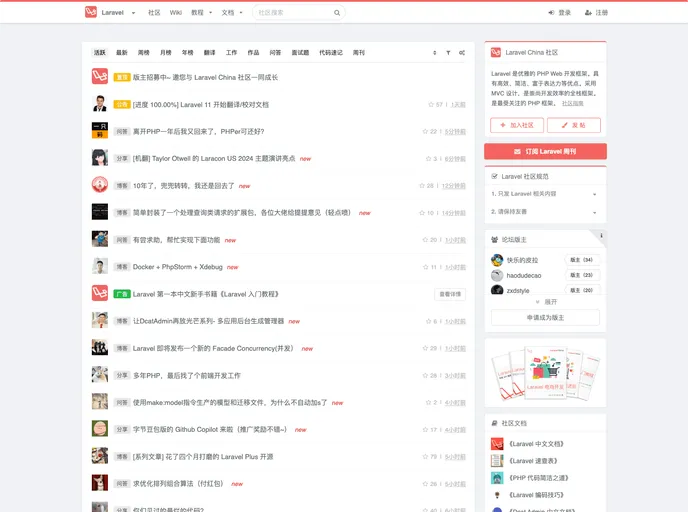Click the filter funnel icon in topic list header
Viewport: 688px width, 512px height.
pyautogui.click(x=448, y=53)
